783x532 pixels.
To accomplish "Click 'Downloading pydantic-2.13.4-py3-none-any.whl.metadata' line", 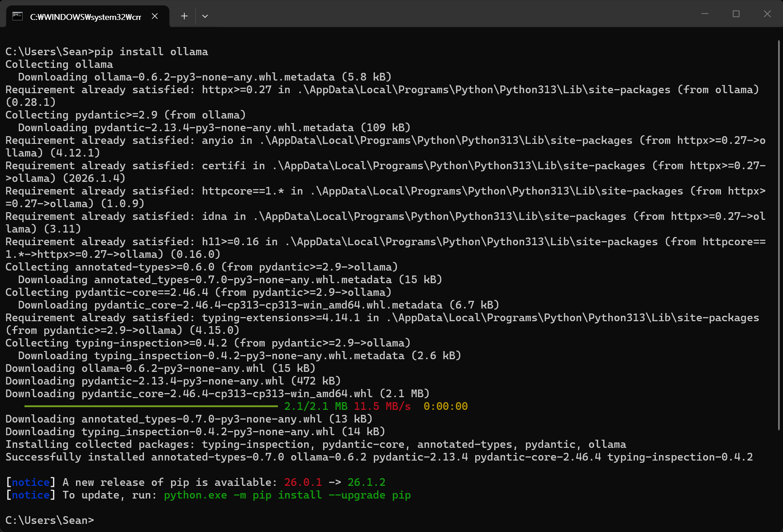I will [214, 128].
